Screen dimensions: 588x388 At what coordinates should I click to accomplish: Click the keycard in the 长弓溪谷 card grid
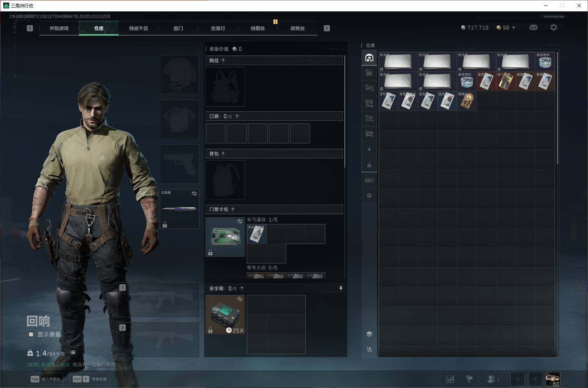[257, 234]
